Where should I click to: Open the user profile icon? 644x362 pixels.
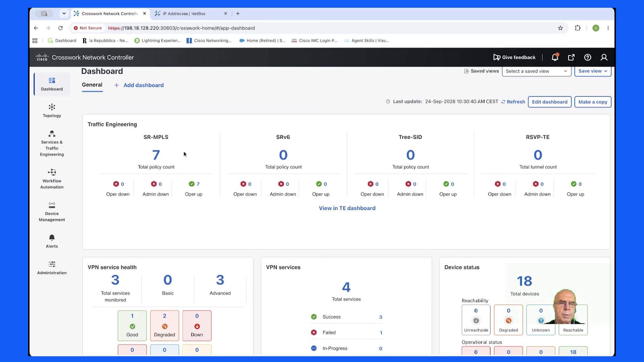[x=604, y=57]
